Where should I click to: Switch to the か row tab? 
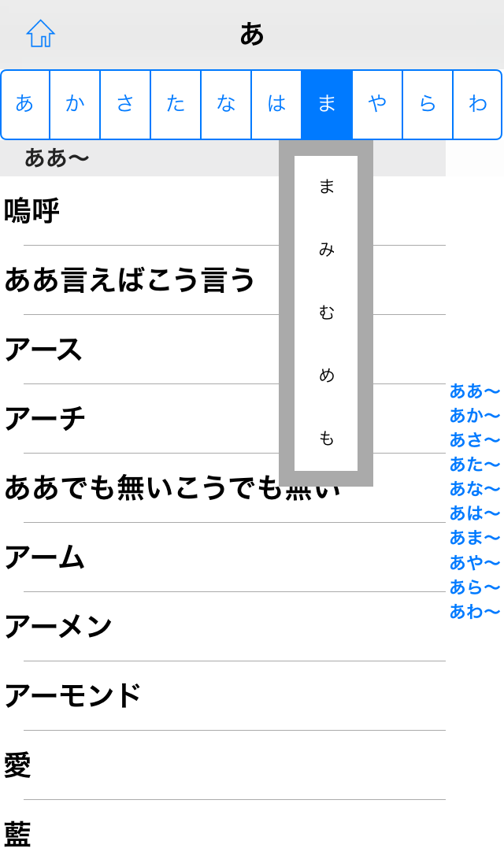point(75,104)
